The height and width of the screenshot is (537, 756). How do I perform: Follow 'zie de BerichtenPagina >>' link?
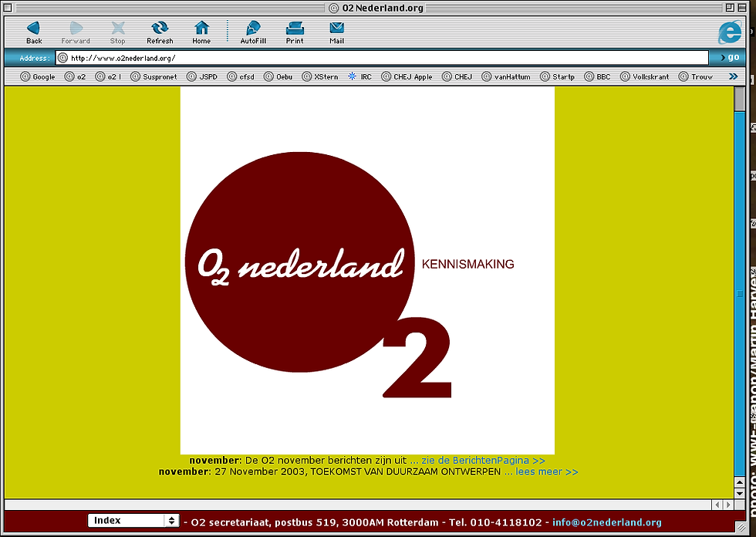[483, 461]
